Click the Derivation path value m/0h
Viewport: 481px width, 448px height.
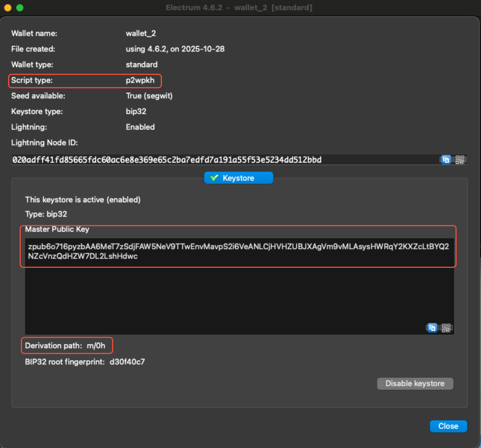96,345
